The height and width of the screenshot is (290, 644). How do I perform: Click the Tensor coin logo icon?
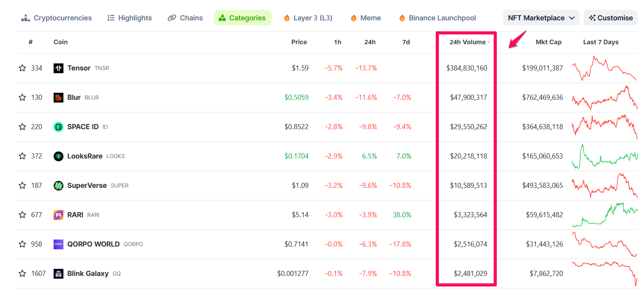pyautogui.click(x=58, y=68)
